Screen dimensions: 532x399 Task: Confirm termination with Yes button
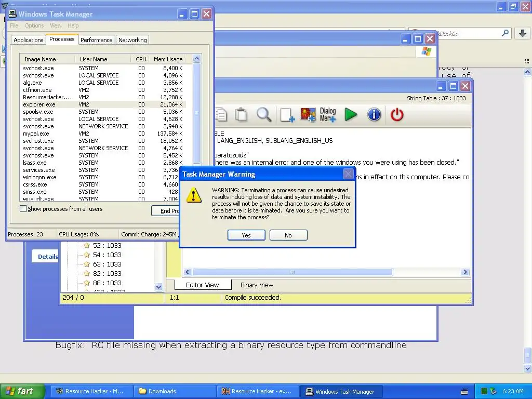(x=246, y=235)
